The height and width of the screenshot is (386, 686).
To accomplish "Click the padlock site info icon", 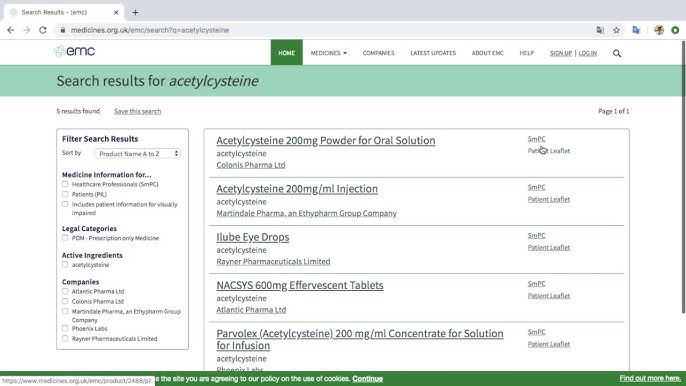I will point(63,30).
